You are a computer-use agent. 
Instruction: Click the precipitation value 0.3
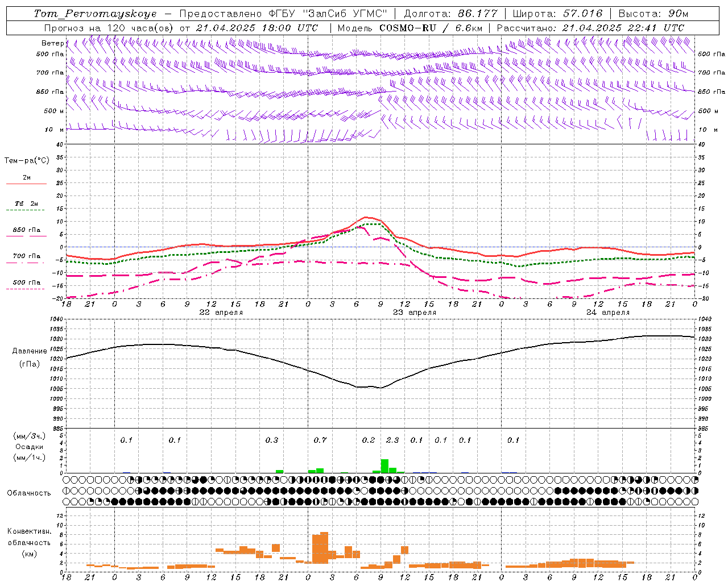point(272,440)
